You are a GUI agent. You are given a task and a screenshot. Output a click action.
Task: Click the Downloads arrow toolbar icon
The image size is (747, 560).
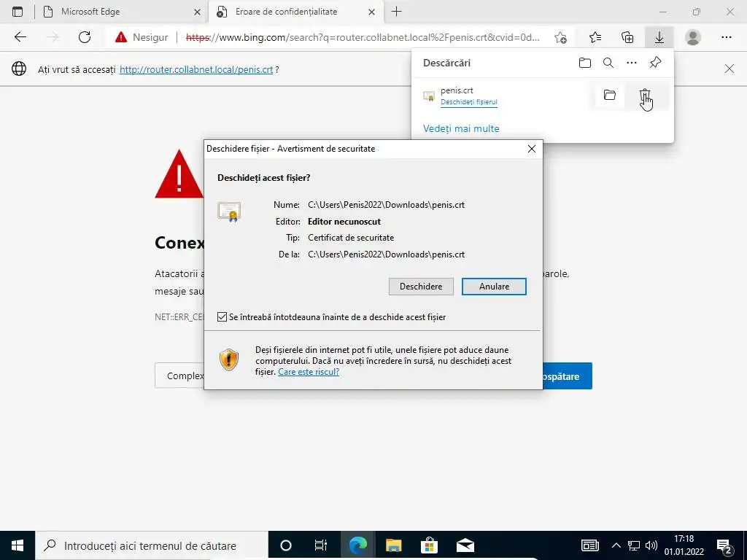click(x=659, y=37)
